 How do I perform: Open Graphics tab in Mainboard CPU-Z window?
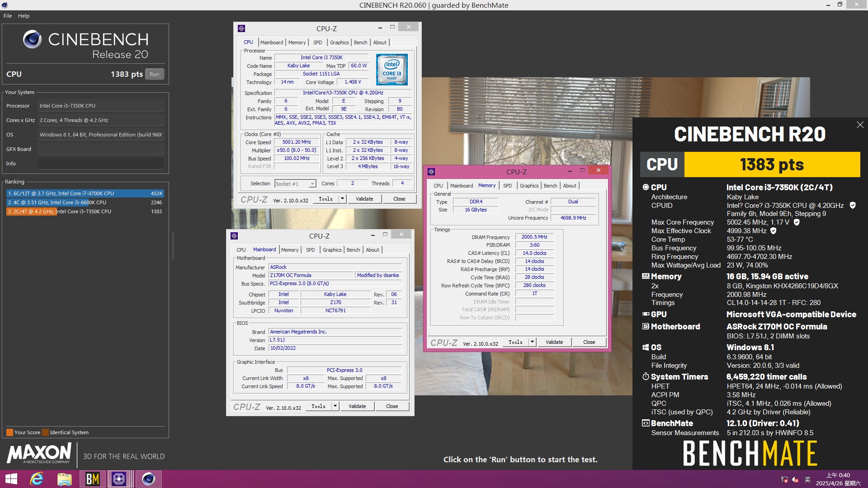(332, 250)
